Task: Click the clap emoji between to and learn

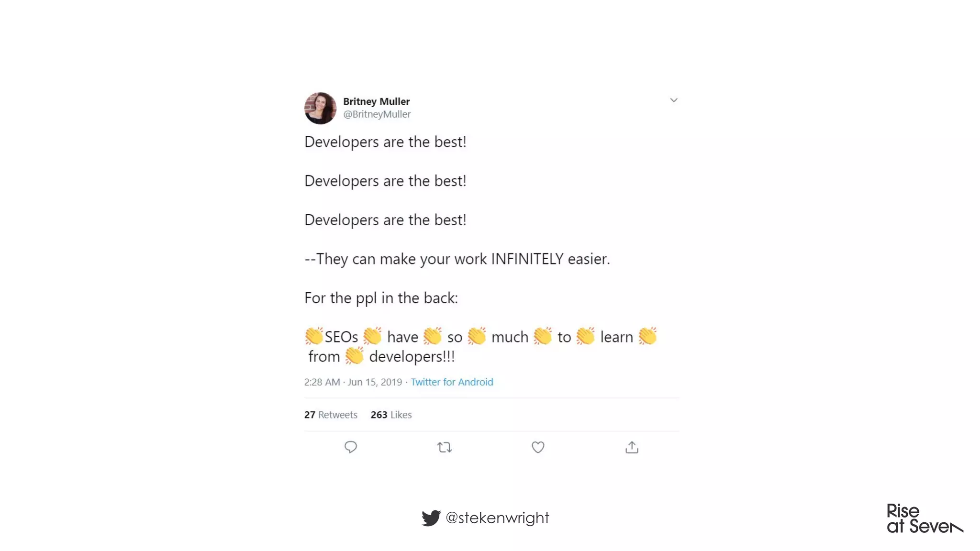Action: pyautogui.click(x=586, y=336)
